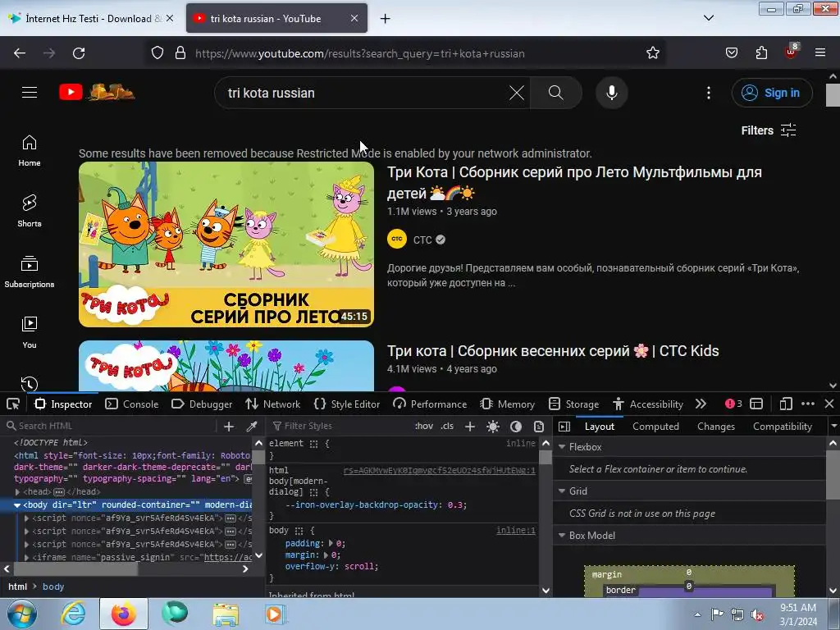840x630 pixels.
Task: Open the СТС channel link
Action: pos(422,240)
